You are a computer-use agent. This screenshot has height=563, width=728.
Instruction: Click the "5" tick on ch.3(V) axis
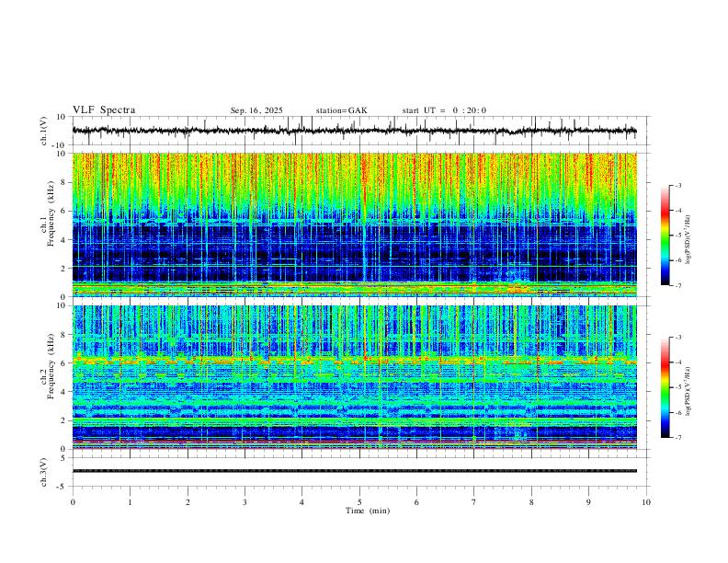click(x=63, y=458)
